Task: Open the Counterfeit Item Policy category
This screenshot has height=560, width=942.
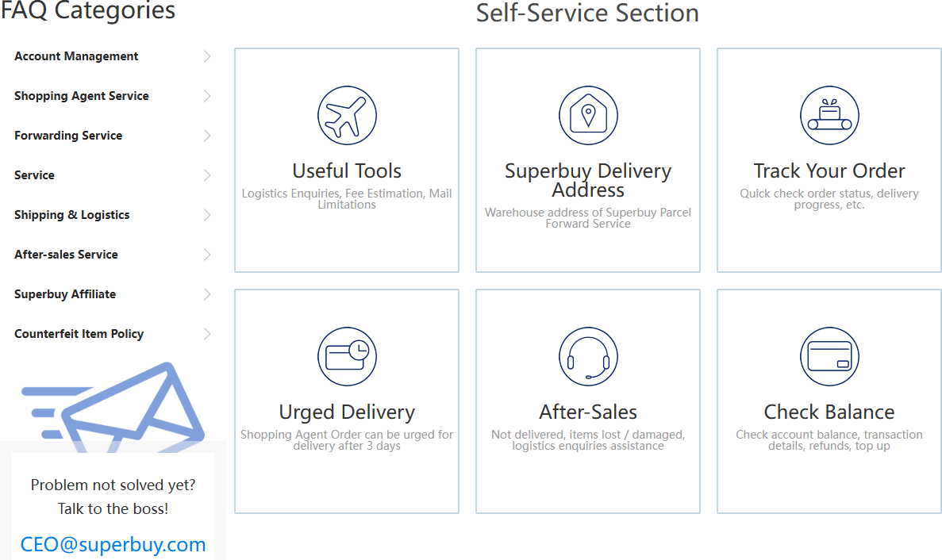Action: coord(79,334)
